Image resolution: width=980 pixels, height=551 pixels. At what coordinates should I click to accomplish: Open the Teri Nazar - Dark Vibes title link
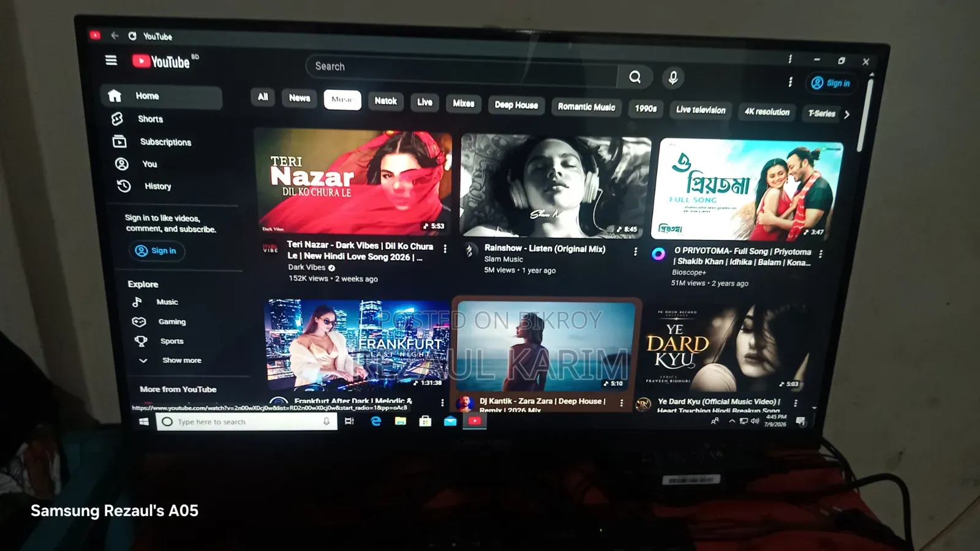(360, 251)
